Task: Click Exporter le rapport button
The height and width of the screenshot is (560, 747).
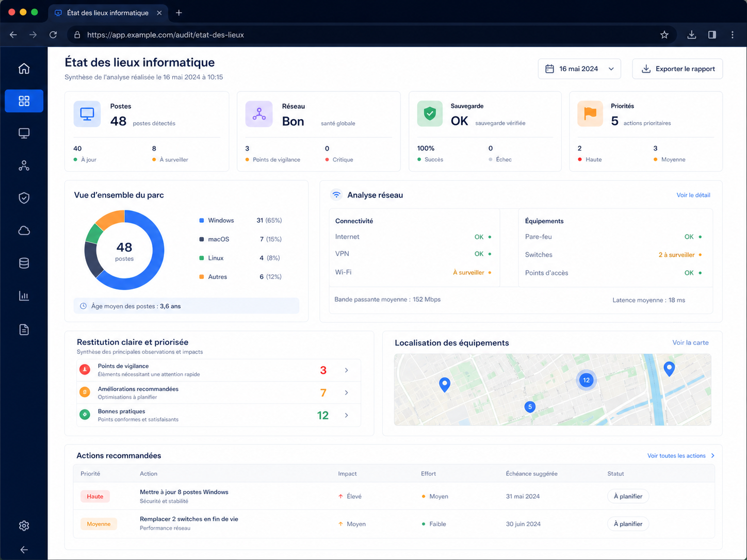Action: 677,69
